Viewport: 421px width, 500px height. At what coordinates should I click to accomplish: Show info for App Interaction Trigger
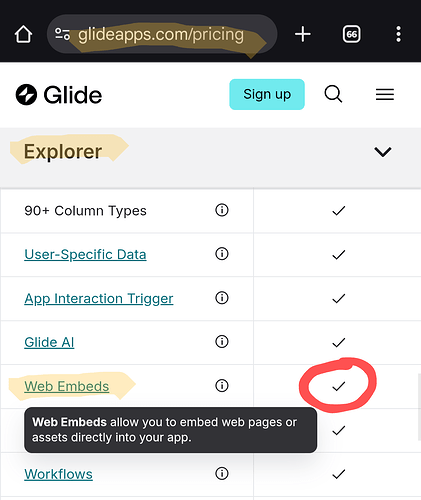click(x=222, y=298)
